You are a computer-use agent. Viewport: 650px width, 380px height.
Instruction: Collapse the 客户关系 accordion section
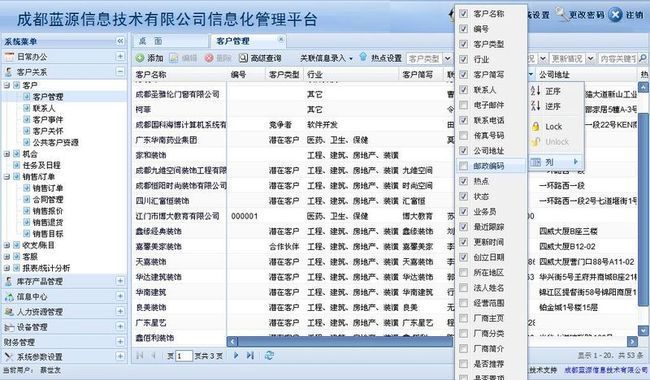point(120,72)
